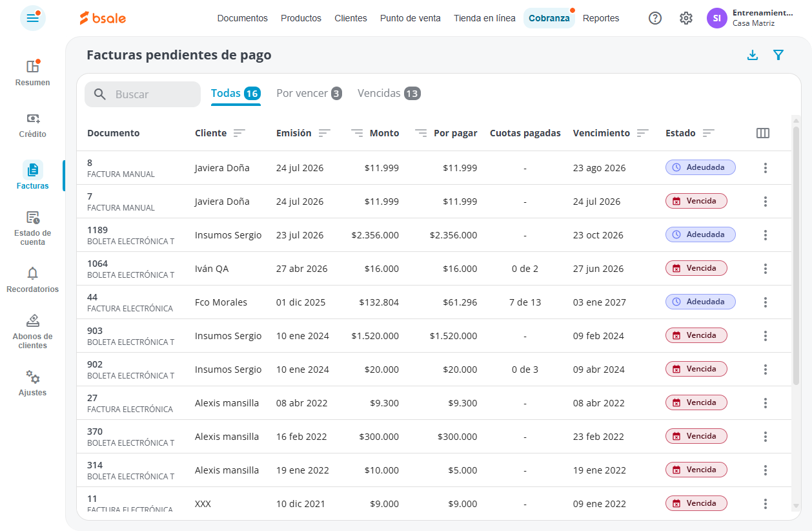Click the 0 de 3 cuotas value
The width and height of the screenshot is (812, 531).
(525, 370)
